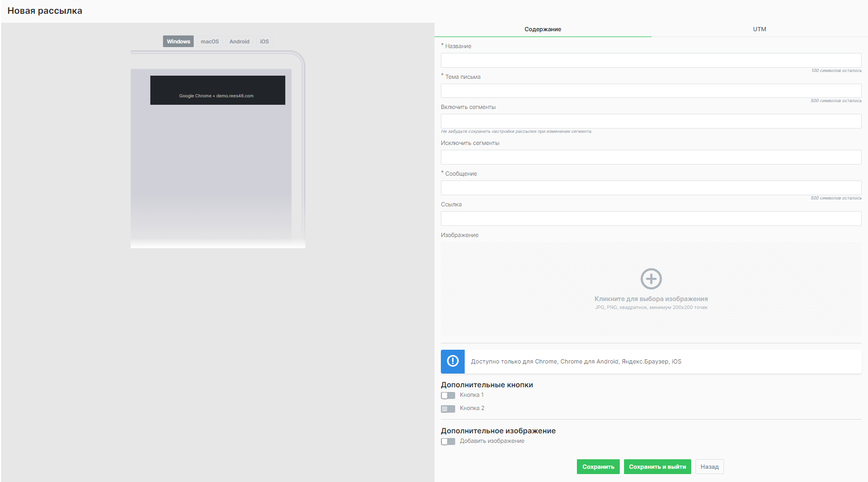Click the Сохранить button
868x482 pixels.
pyautogui.click(x=598, y=467)
